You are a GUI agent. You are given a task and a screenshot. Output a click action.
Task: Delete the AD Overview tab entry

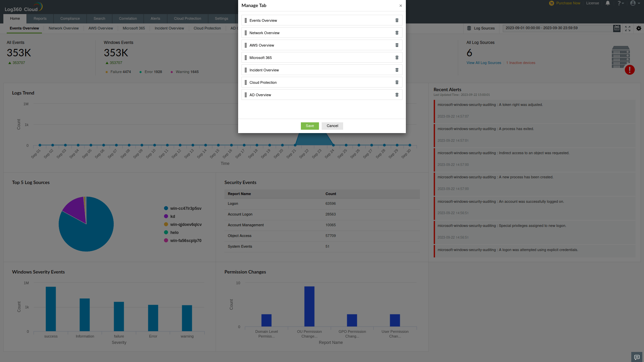pyautogui.click(x=397, y=95)
